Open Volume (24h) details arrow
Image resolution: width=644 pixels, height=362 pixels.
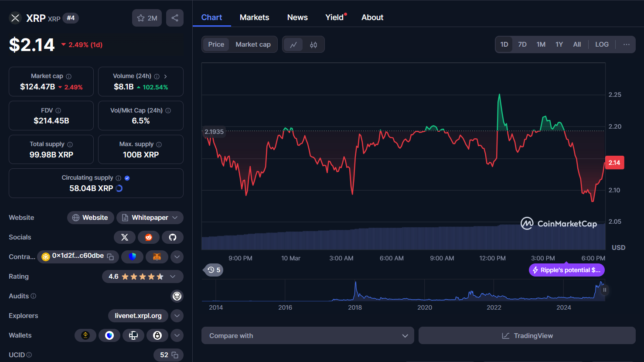[x=165, y=76]
